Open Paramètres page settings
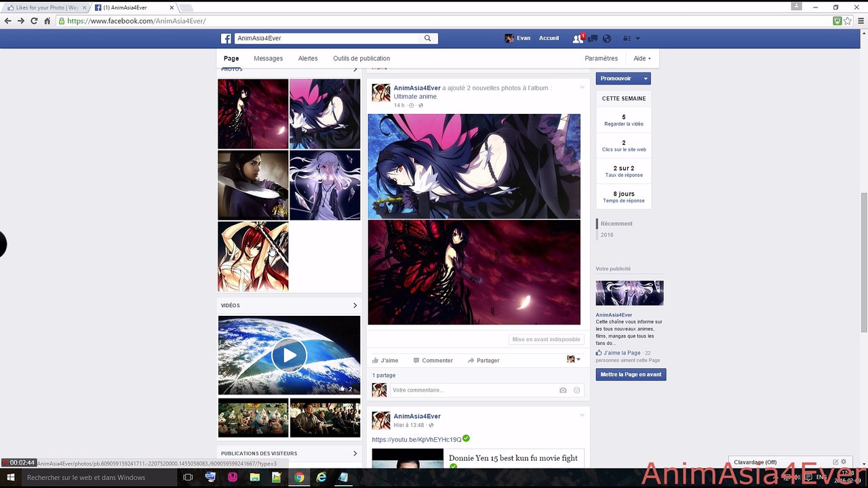This screenshot has height=488, width=868. click(x=601, y=58)
